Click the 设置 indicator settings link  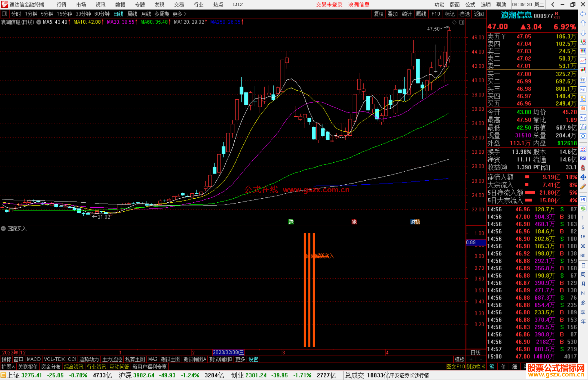click(253, 359)
